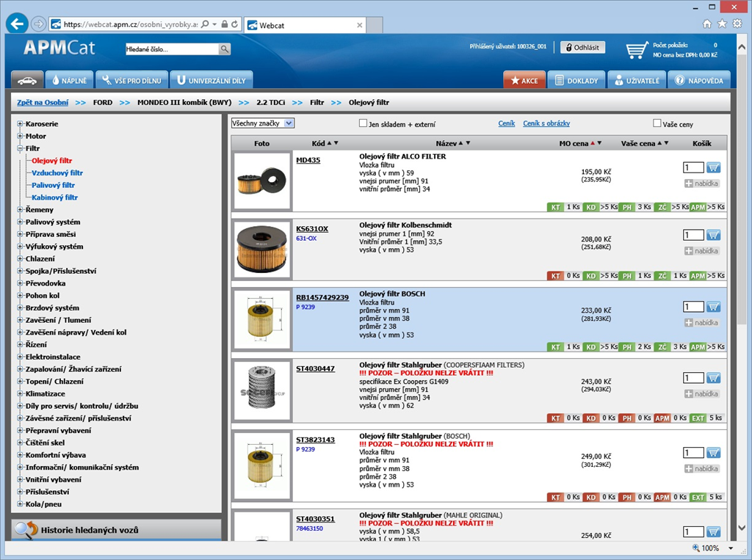Add ST3823143 to cart via cart icon
Viewport: 752px width, 560px height.
tap(713, 453)
